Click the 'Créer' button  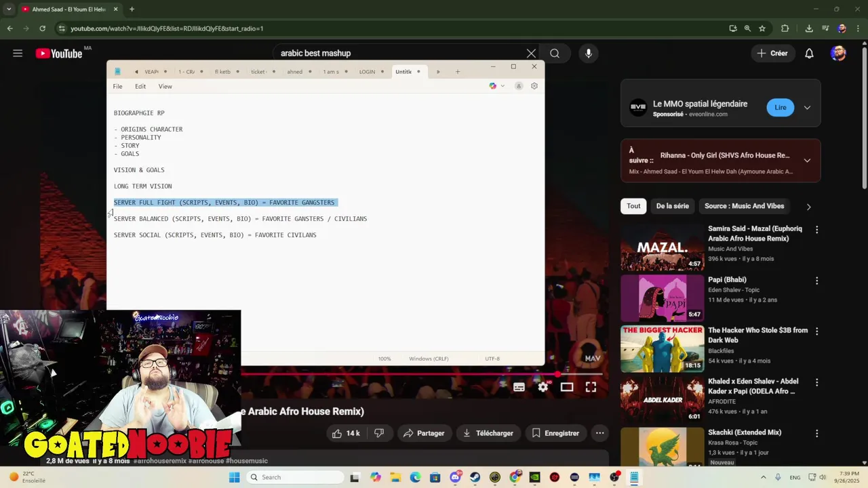point(772,53)
